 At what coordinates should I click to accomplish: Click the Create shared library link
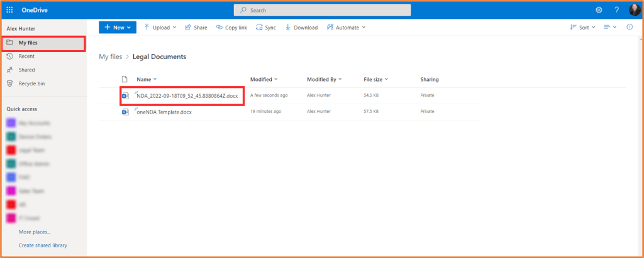(43, 245)
